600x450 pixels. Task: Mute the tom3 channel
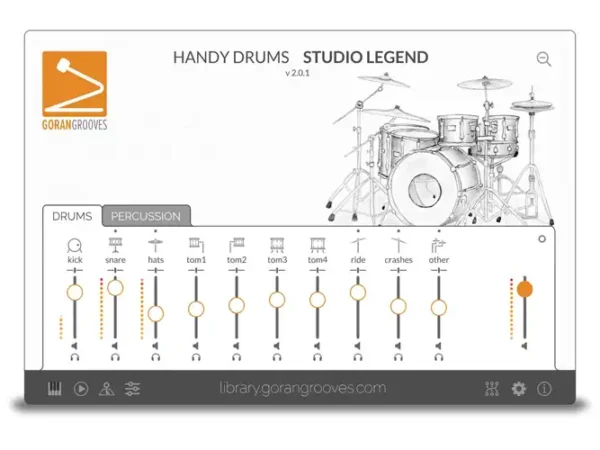[x=277, y=346]
